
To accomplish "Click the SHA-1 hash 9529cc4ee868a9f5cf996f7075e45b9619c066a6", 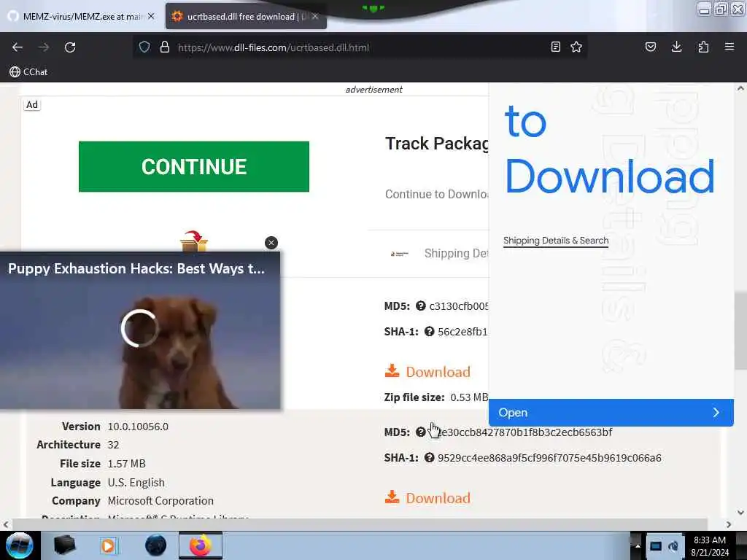I will tap(549, 458).
